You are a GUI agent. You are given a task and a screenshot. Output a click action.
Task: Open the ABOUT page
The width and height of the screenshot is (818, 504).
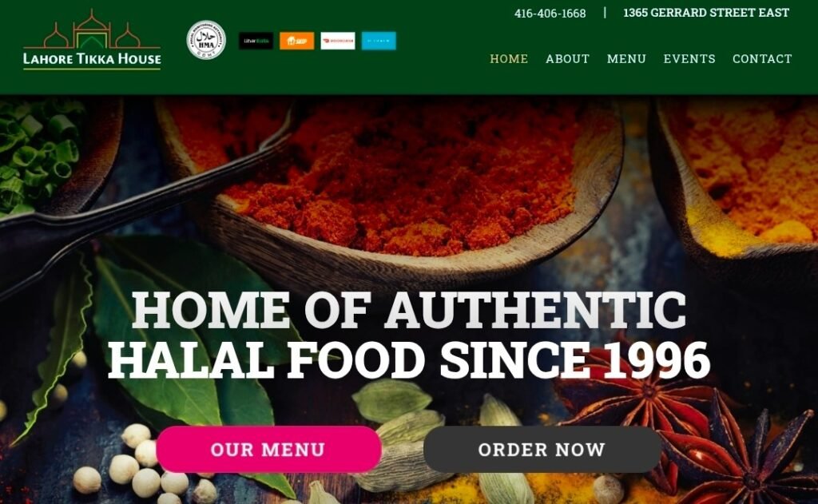[568, 58]
